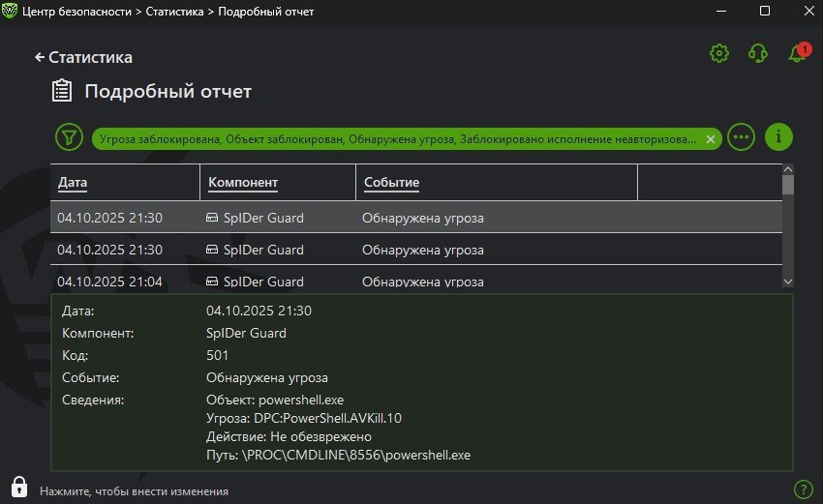Open help question mark icon
This screenshot has height=504, width=823.
tap(803, 489)
